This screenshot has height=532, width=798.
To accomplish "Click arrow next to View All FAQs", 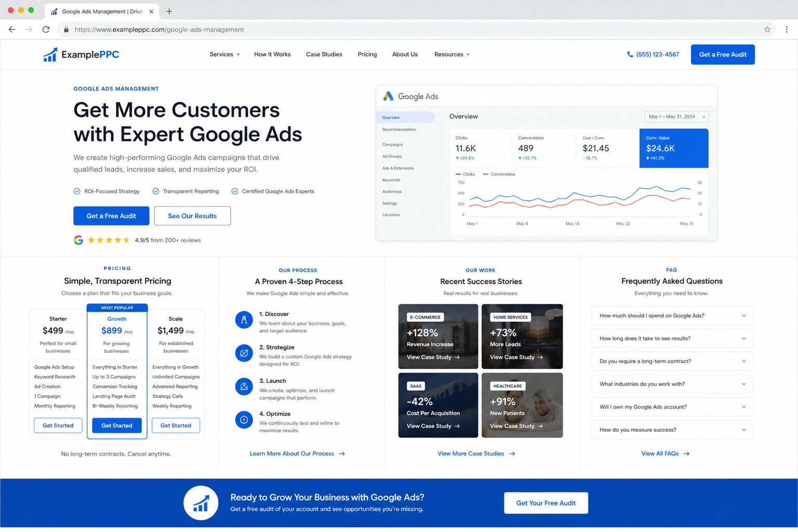I will pos(686,454).
